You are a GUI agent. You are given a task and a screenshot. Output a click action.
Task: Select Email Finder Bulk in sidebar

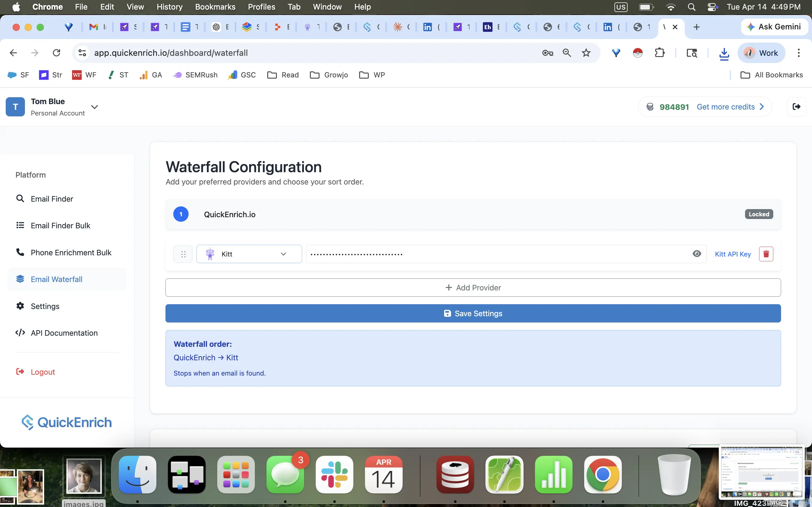pos(60,226)
